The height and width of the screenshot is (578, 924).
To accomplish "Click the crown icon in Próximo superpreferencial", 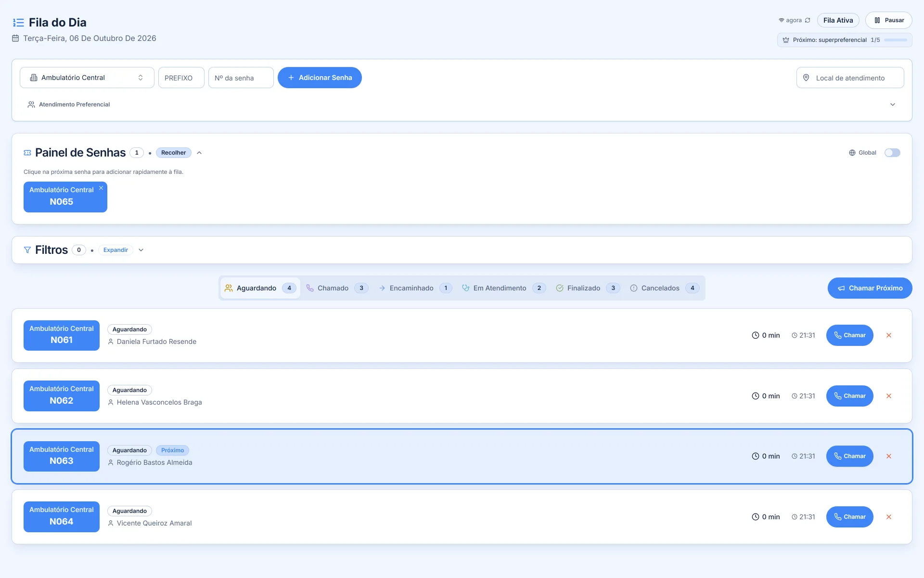I will [786, 40].
